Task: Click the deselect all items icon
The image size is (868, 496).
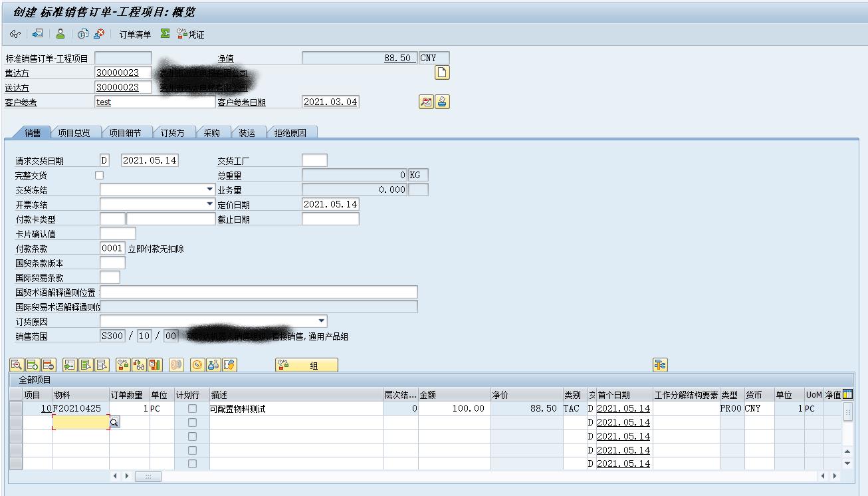Action: (102, 364)
